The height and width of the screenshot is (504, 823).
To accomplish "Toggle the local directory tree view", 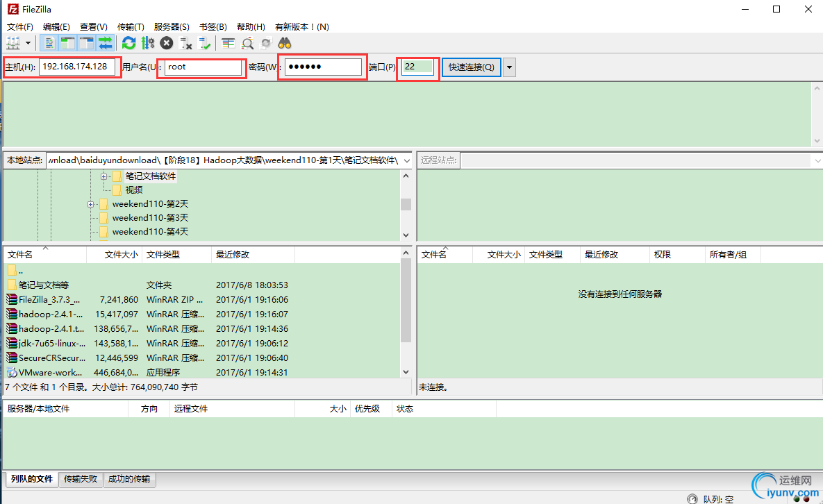I will [67, 43].
